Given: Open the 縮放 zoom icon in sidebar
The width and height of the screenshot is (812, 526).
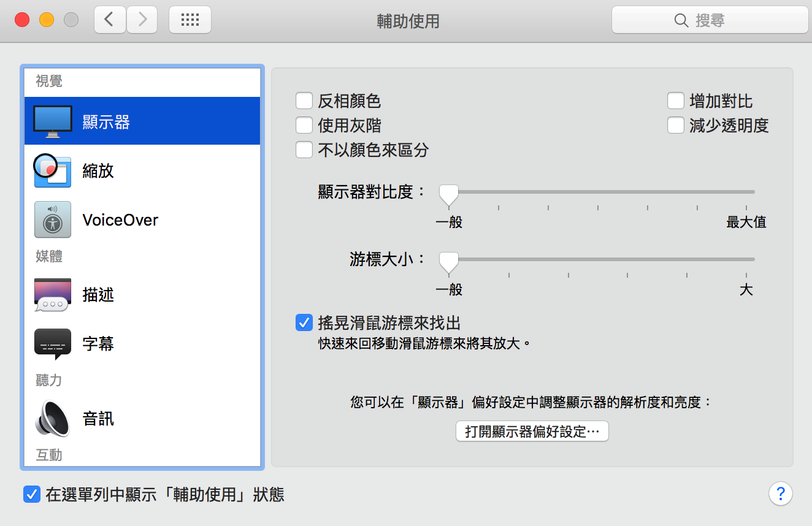Looking at the screenshot, I should click(x=53, y=170).
